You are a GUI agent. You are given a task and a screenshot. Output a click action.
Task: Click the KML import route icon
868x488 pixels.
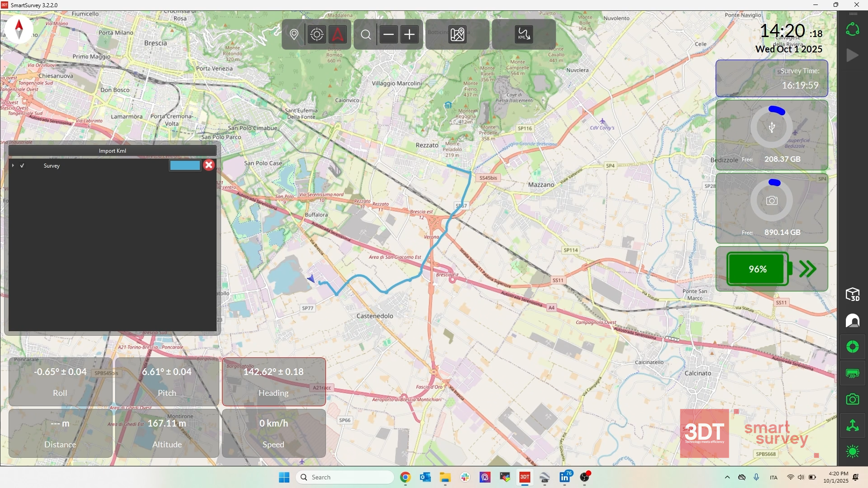click(x=524, y=34)
